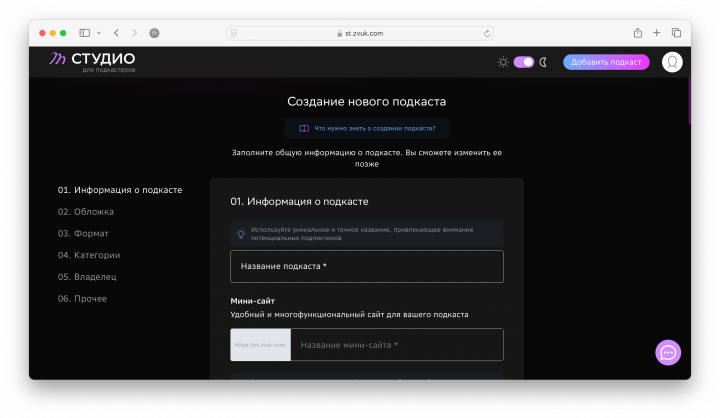
Task: Click the Safari share icon
Action: (638, 33)
